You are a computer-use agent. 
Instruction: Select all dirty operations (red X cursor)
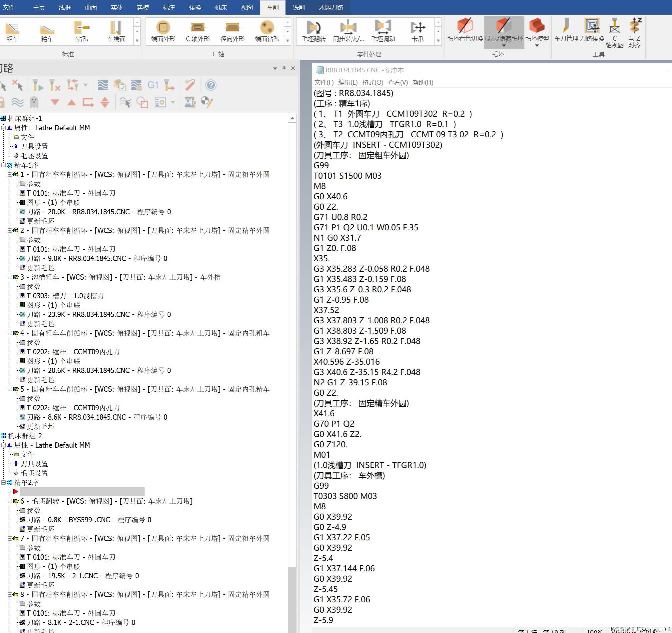click(17, 85)
